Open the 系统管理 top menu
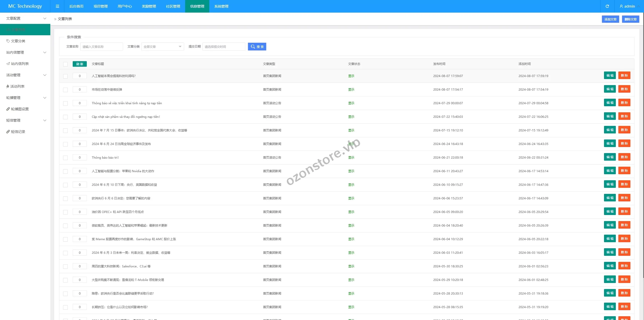This screenshot has height=320, width=644. [x=221, y=6]
